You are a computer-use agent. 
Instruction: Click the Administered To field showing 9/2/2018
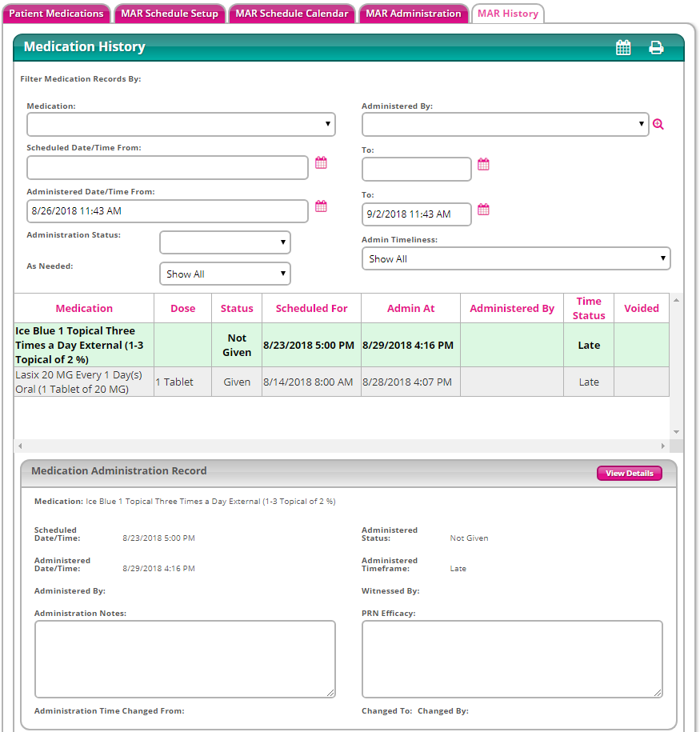[417, 214]
